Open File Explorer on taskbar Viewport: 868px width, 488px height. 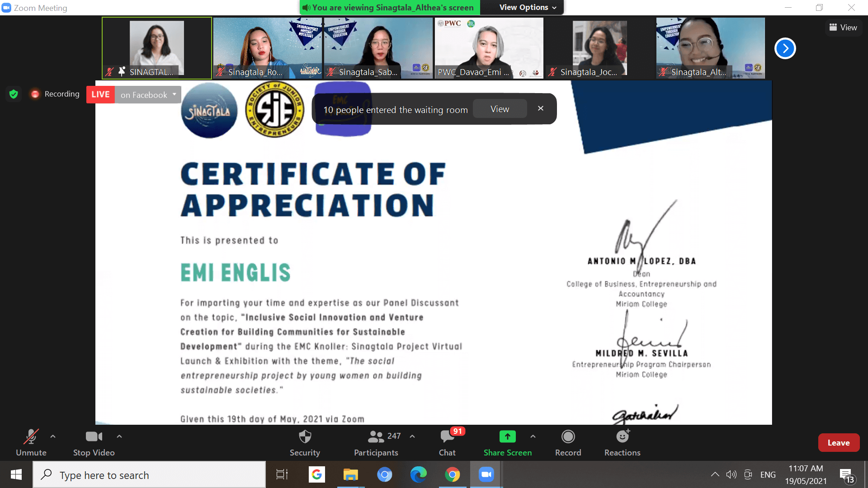tap(351, 474)
